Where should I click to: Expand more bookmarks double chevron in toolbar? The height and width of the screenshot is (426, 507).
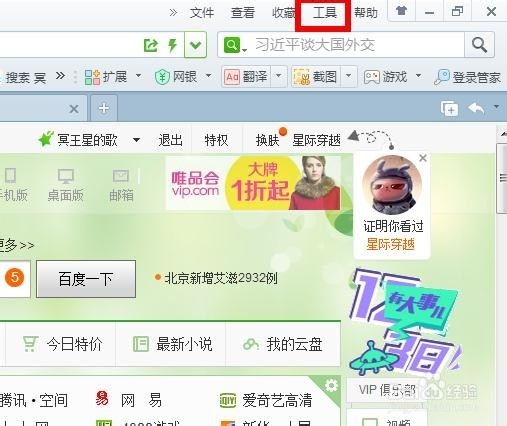pyautogui.click(x=60, y=76)
